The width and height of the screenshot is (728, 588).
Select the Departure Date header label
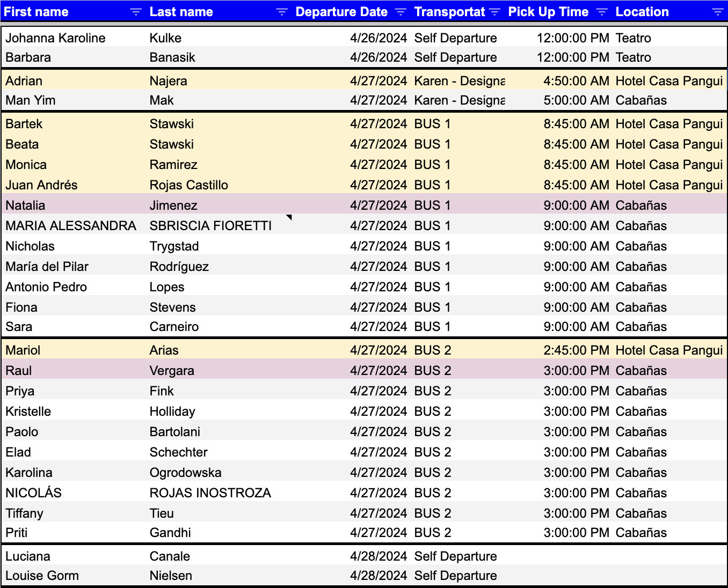(x=341, y=12)
